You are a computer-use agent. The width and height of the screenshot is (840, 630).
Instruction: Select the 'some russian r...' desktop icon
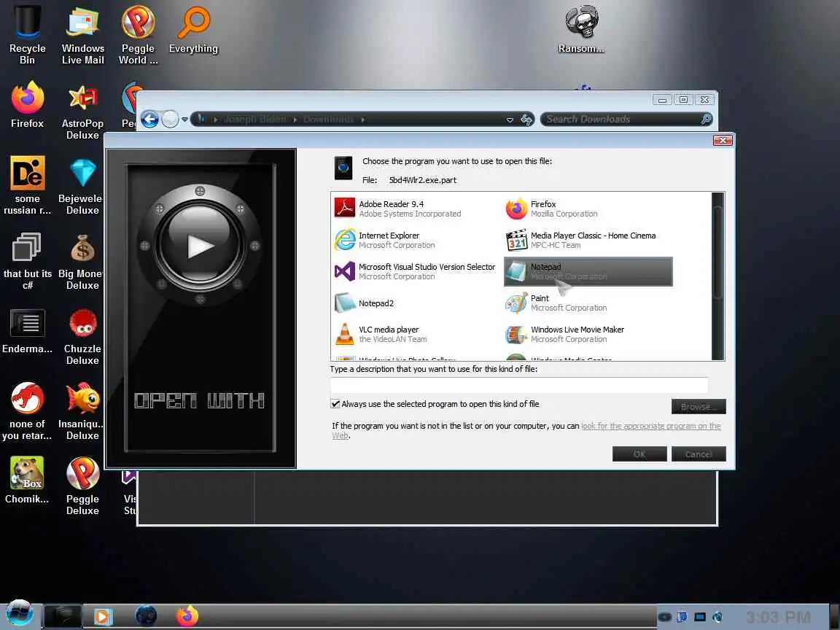[x=27, y=186]
